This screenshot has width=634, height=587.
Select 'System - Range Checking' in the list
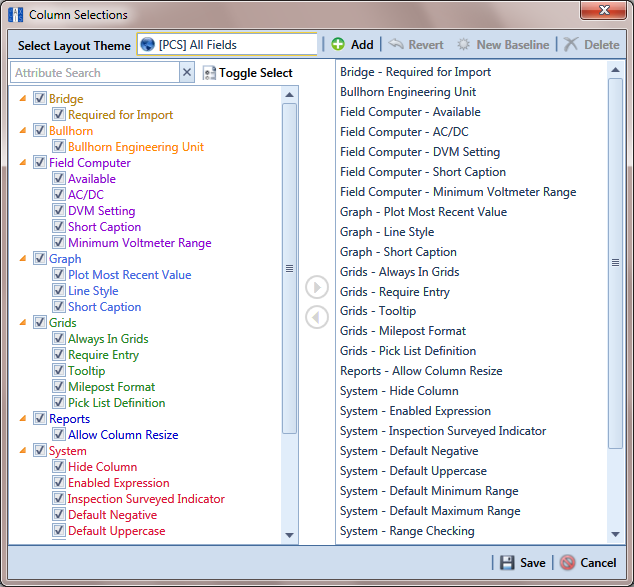[x=407, y=531]
